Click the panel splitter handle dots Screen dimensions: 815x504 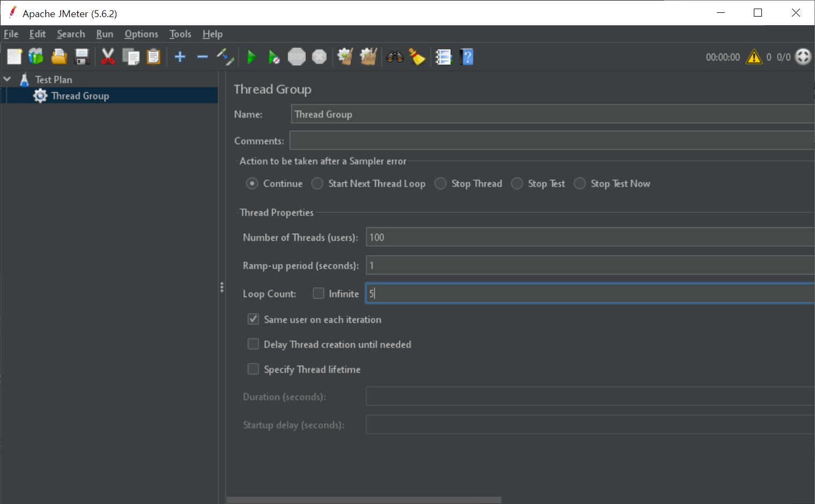pos(222,287)
